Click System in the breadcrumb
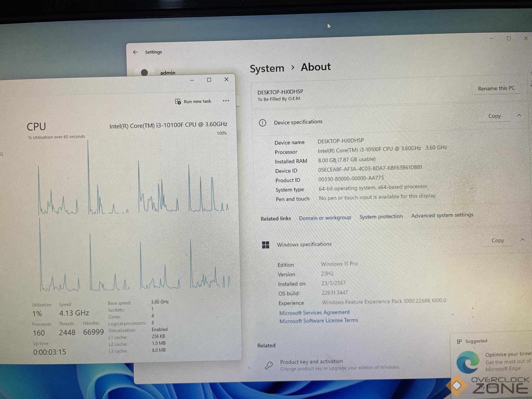532x399 pixels. pyautogui.click(x=267, y=69)
